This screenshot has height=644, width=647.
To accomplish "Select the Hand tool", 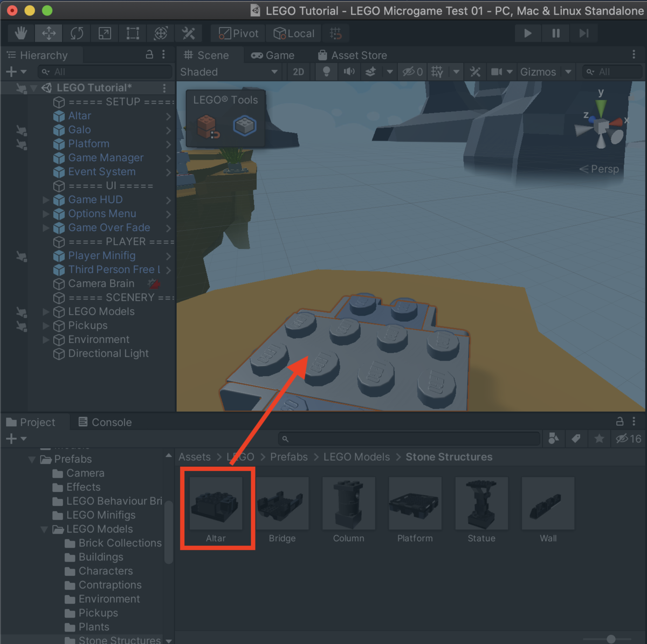I will click(x=21, y=33).
